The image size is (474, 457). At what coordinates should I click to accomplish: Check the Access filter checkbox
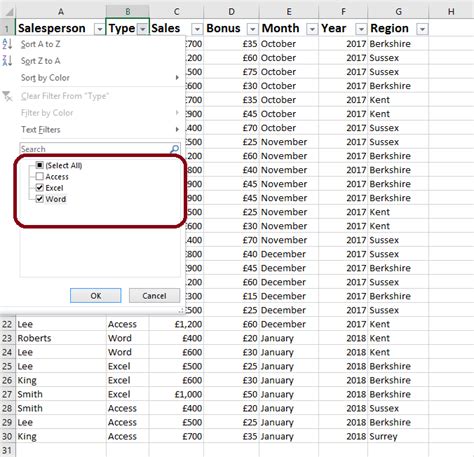pos(40,176)
